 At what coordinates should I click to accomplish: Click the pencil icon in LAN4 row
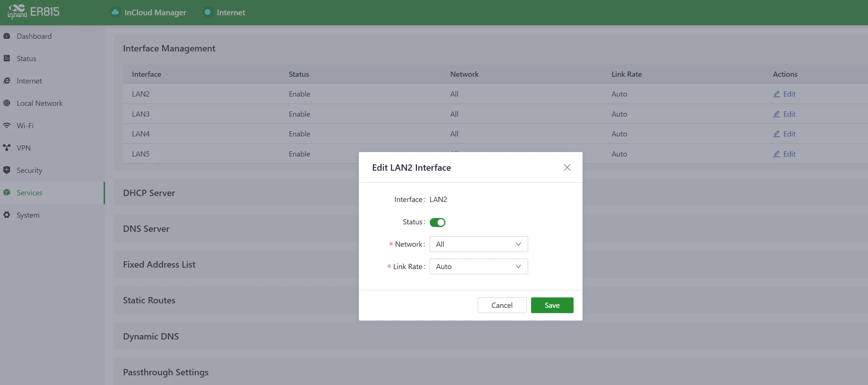777,134
